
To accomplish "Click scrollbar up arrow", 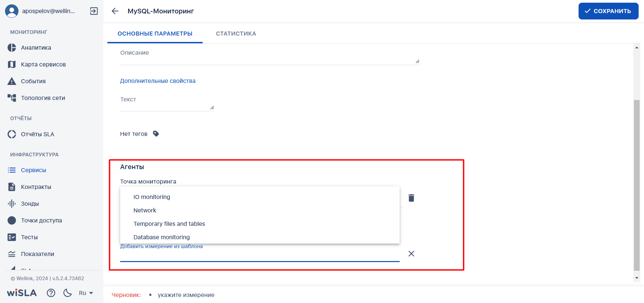I will click(637, 47).
